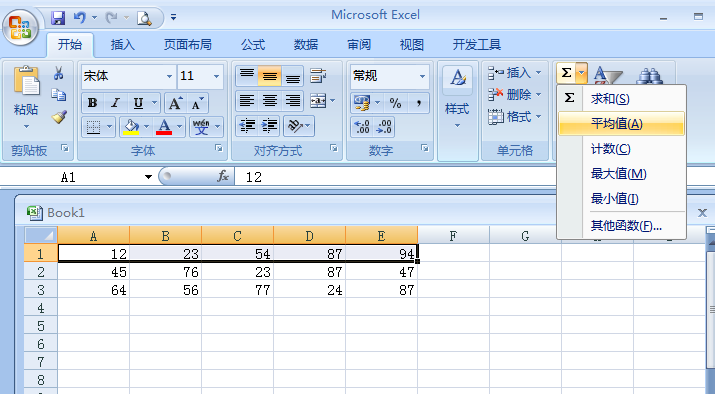Align text to the left
The width and height of the screenshot is (715, 394).
point(247,100)
